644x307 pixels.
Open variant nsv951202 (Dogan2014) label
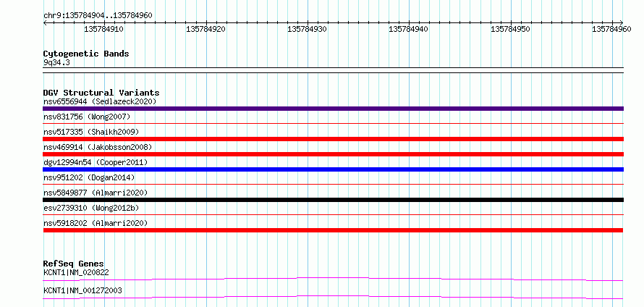click(x=89, y=177)
